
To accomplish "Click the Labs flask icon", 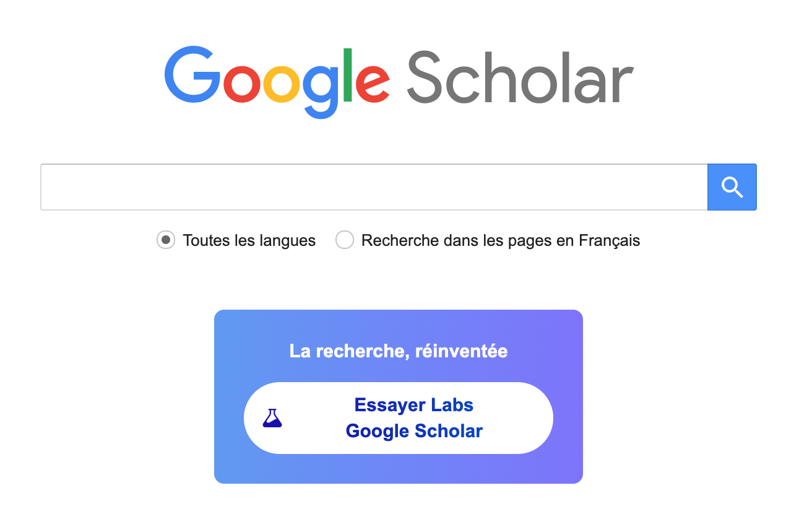I will [x=272, y=418].
